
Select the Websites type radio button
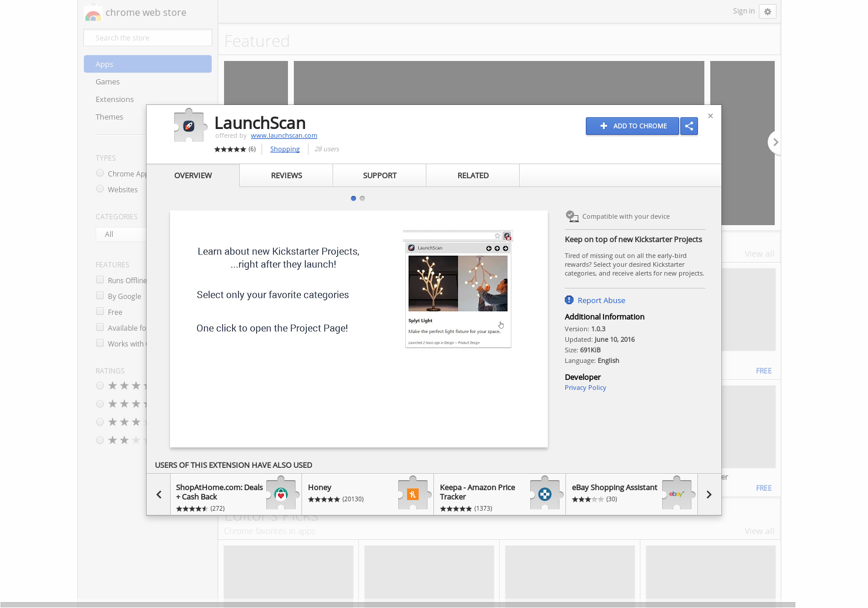(100, 189)
